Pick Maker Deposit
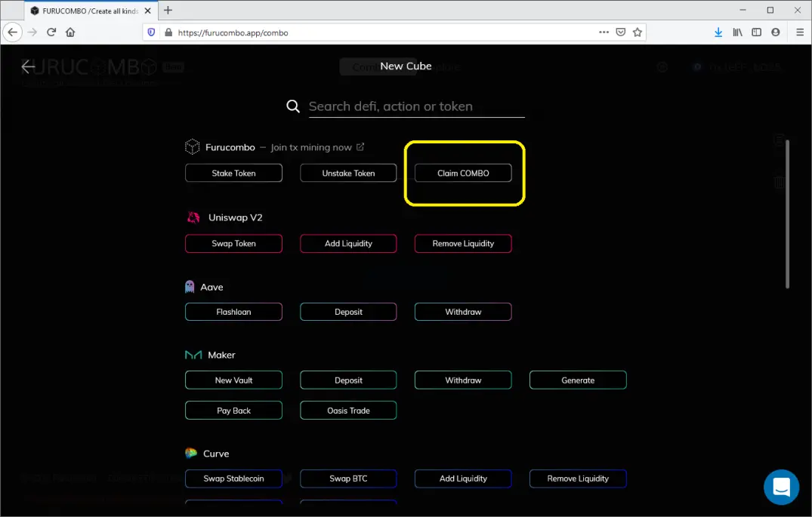The image size is (812, 517). (x=348, y=380)
